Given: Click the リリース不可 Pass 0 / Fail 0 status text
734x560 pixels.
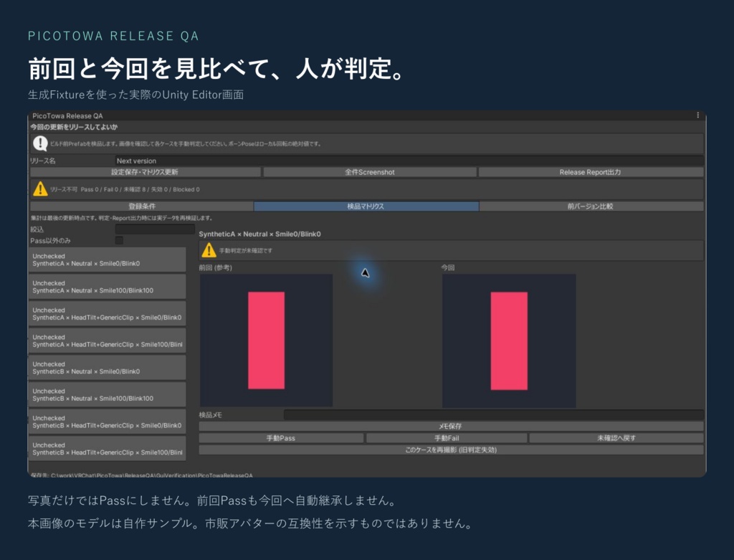Looking at the screenshot, I should (x=125, y=189).
